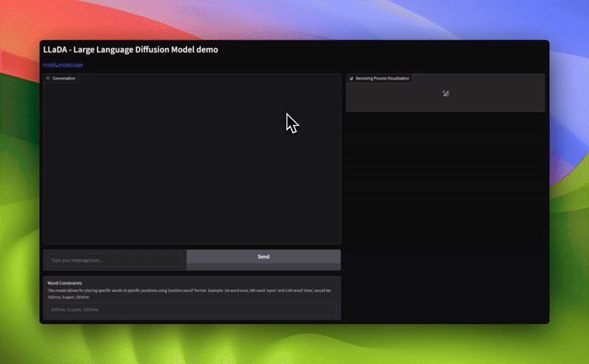Click the gray strip beneath the Send button
Screen dimensions: 589x364
point(263,267)
